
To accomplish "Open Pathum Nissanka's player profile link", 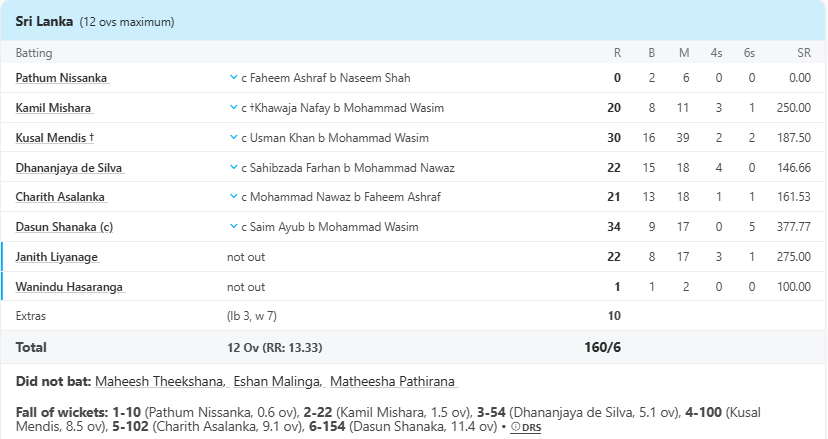I will (x=61, y=78).
